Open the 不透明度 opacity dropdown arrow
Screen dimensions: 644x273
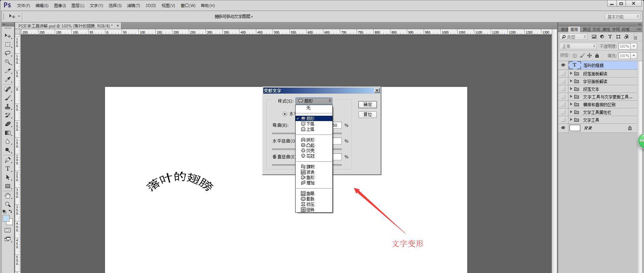click(634, 46)
